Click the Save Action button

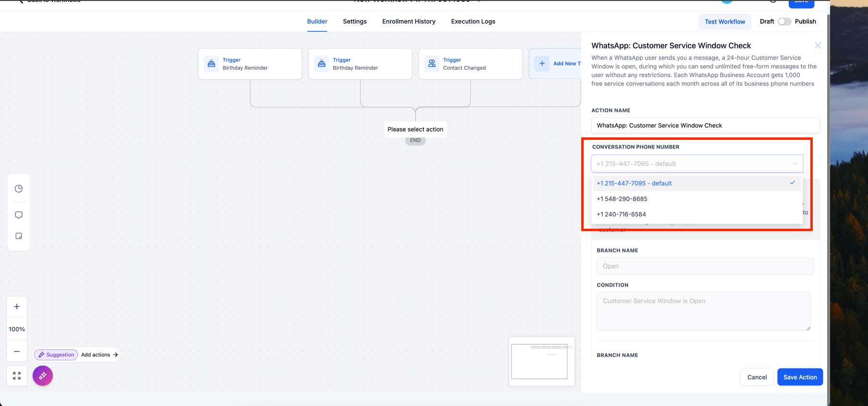800,377
